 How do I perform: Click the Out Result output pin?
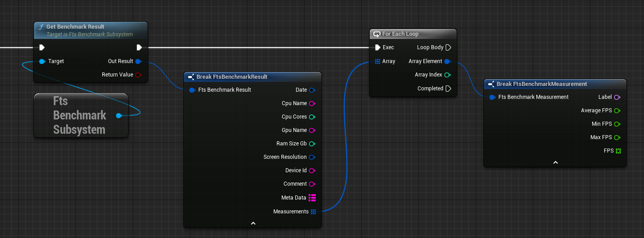pos(138,61)
